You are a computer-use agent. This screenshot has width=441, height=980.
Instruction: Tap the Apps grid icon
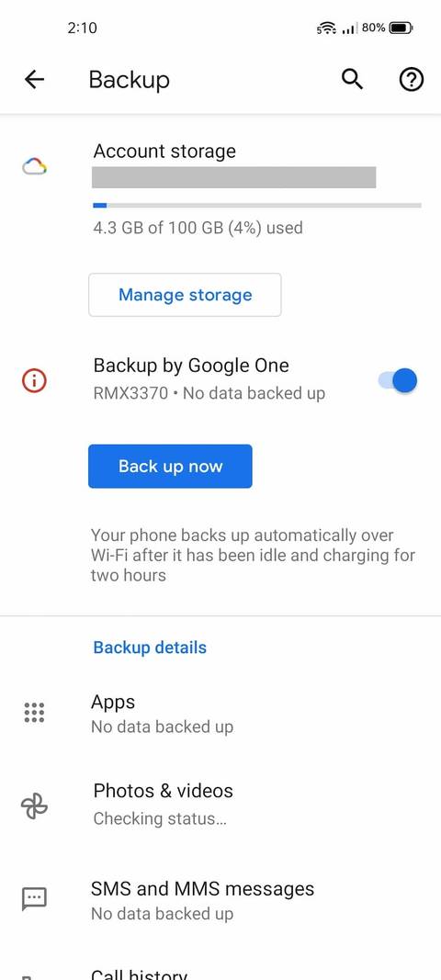[34, 713]
